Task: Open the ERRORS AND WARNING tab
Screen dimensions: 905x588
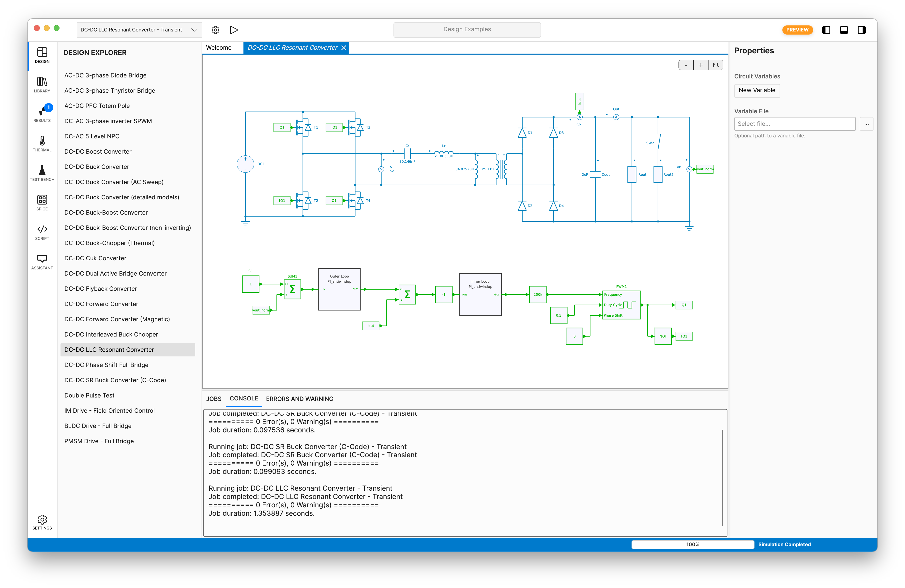Action: coord(299,399)
